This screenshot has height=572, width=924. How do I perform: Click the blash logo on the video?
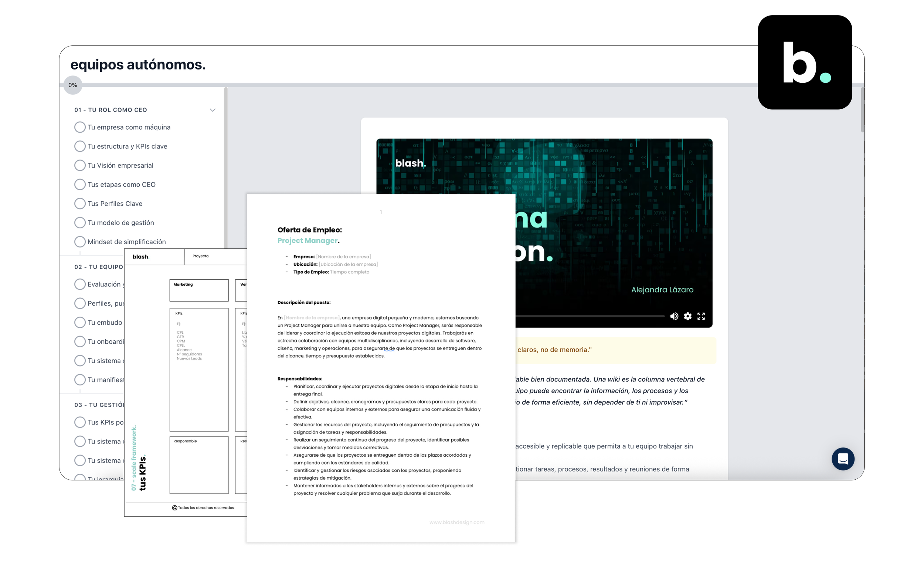click(410, 163)
